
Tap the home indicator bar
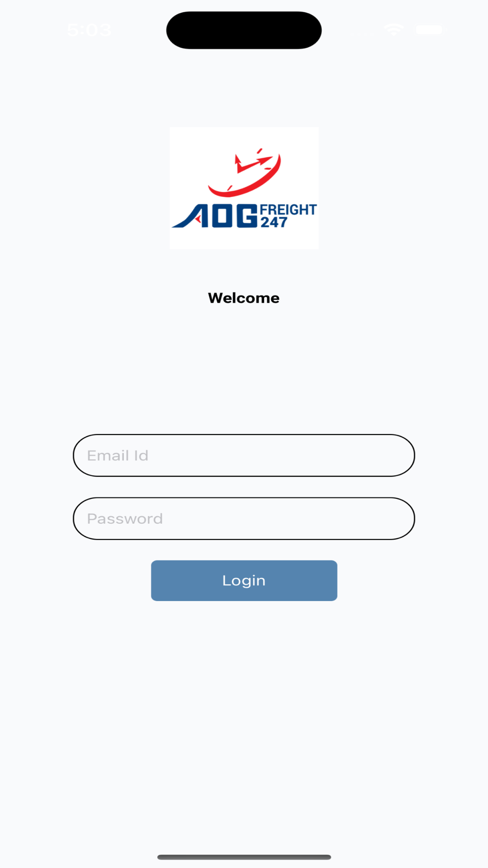pos(244,857)
